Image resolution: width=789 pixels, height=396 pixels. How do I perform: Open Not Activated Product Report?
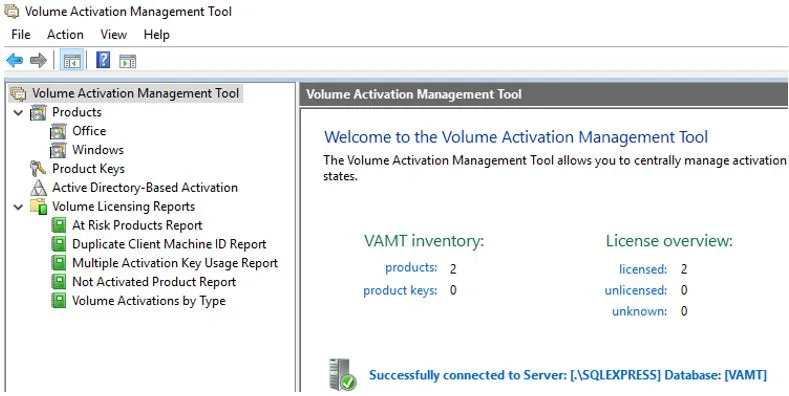[154, 282]
